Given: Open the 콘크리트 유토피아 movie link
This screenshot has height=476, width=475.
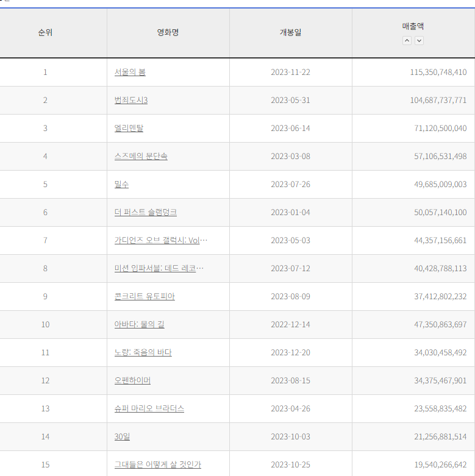Looking at the screenshot, I should point(145,296).
